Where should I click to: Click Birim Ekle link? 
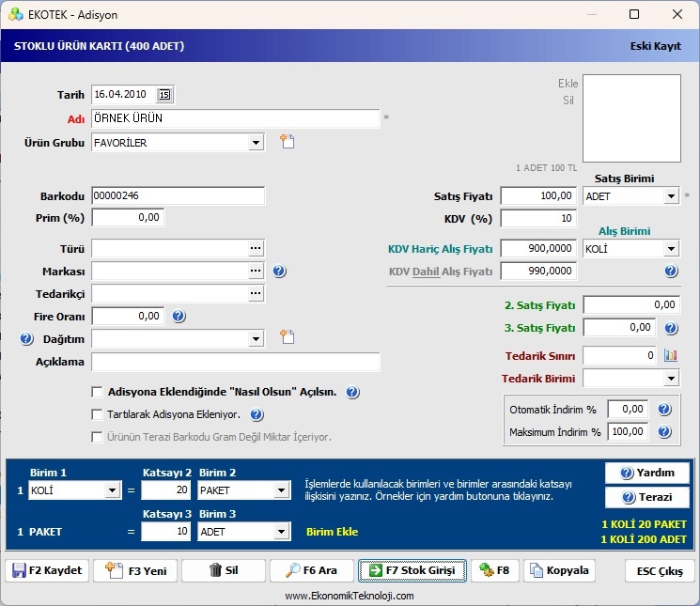point(332,532)
